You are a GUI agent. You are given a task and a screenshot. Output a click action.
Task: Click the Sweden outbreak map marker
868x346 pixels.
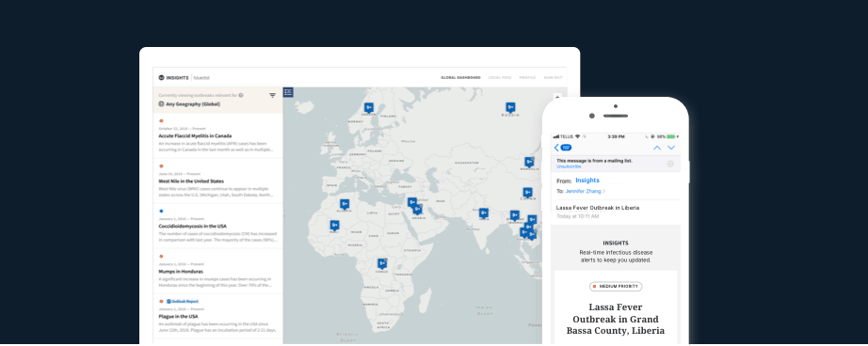coord(369,108)
